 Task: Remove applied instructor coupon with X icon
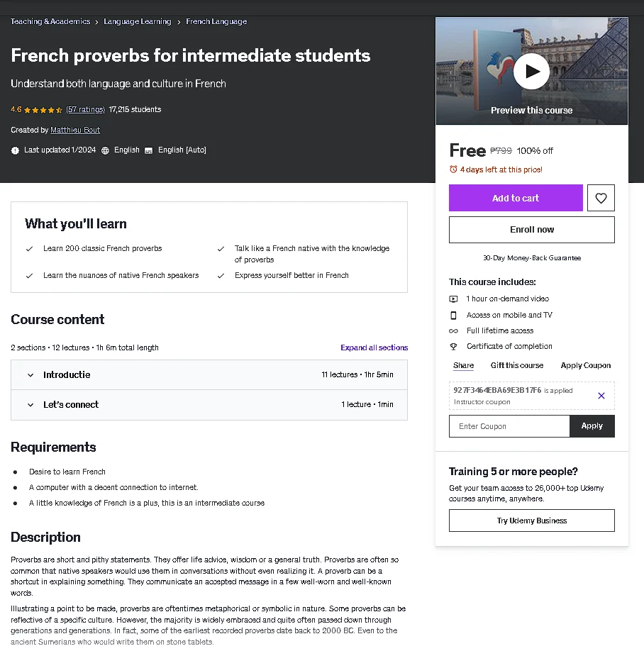(x=601, y=396)
